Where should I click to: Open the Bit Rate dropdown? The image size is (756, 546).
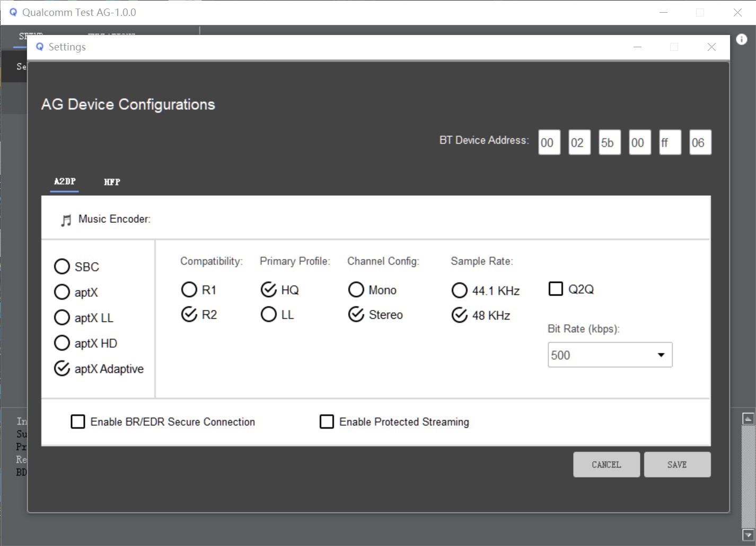click(x=610, y=355)
